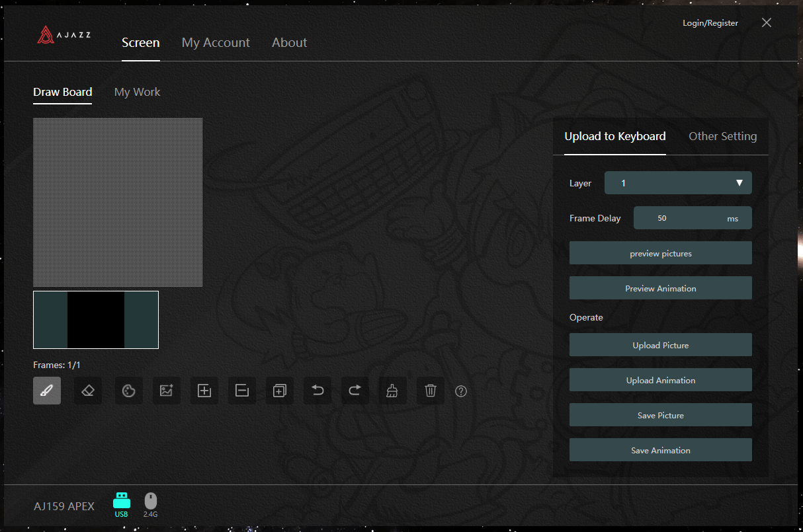Switch to the My Work tab

click(x=137, y=92)
